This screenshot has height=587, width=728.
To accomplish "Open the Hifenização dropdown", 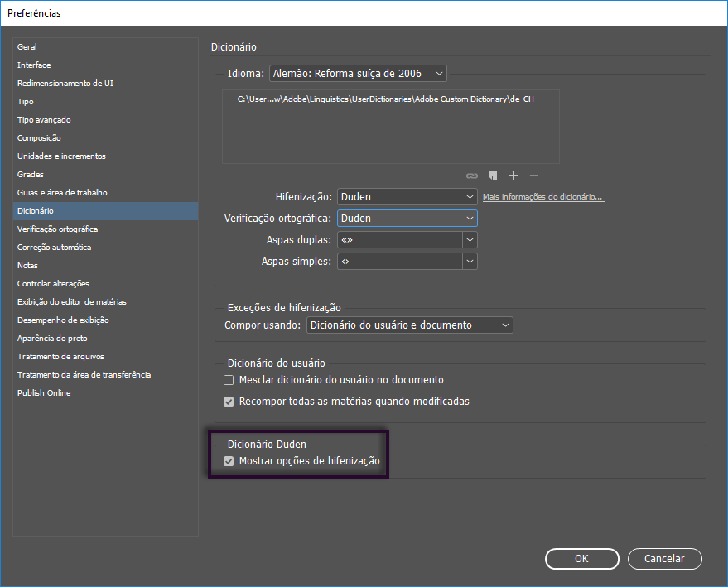I will (x=407, y=197).
